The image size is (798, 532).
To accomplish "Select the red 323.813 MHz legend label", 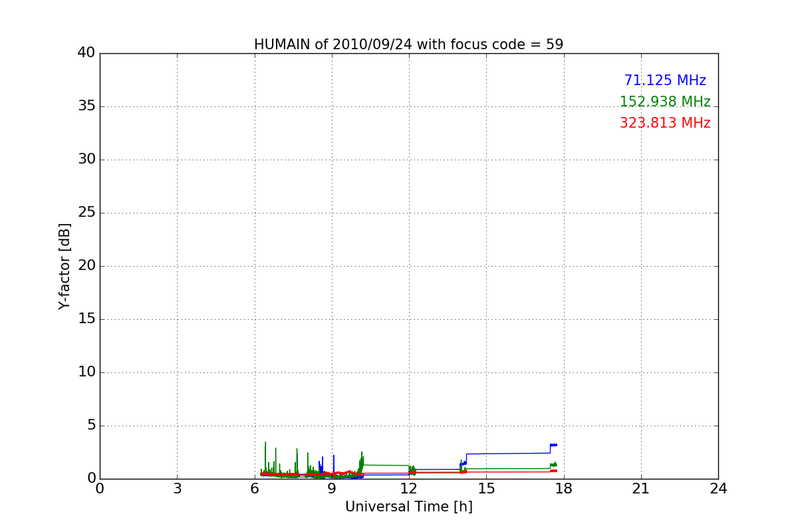I will coord(665,123).
